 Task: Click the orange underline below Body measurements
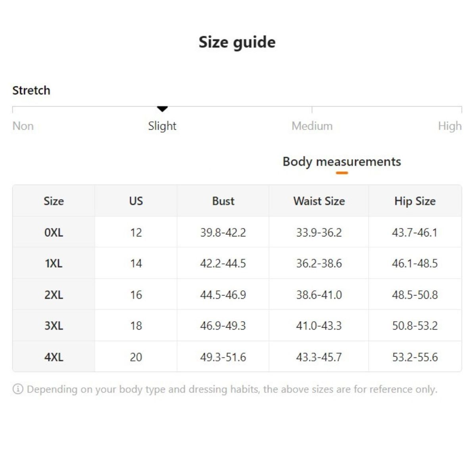[342, 173]
